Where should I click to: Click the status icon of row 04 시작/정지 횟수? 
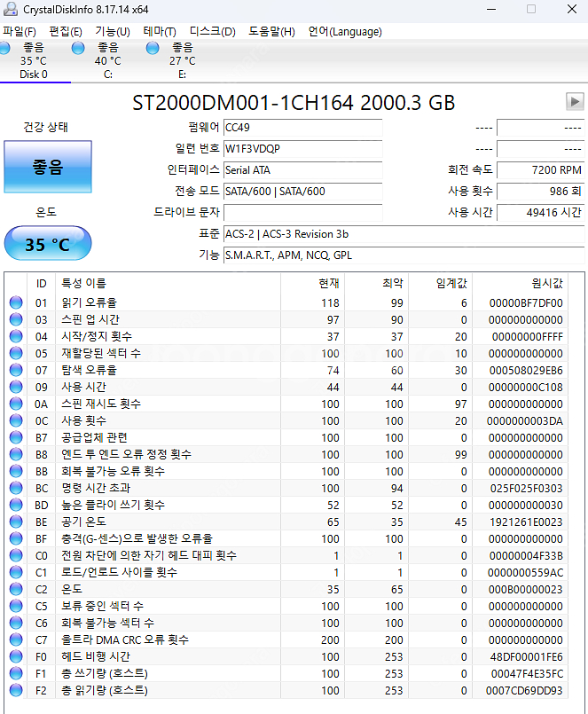[16, 336]
